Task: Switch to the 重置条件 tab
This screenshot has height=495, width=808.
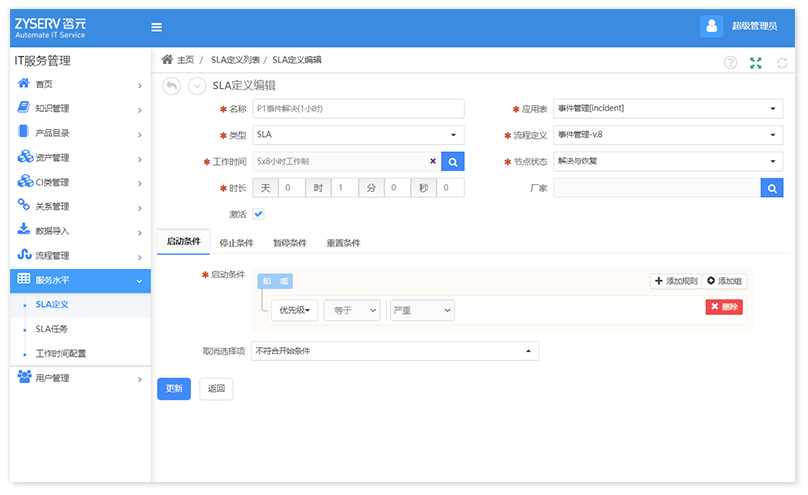Action: (343, 243)
